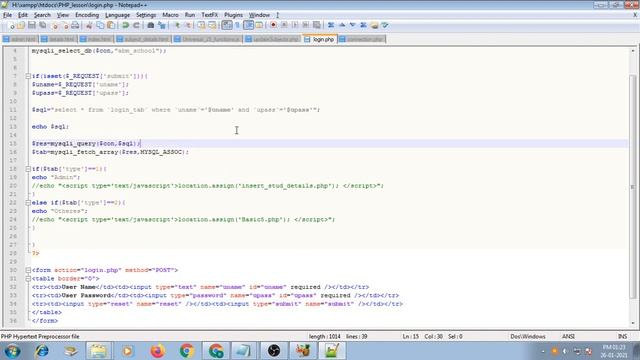
Task: Close the current document using toolbar icon
Action: pyautogui.click(x=54, y=25)
